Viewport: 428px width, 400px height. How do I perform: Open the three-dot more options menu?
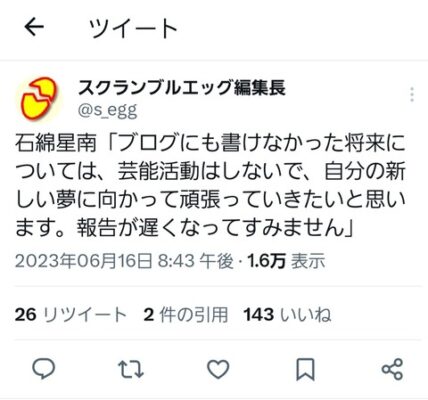click(412, 94)
